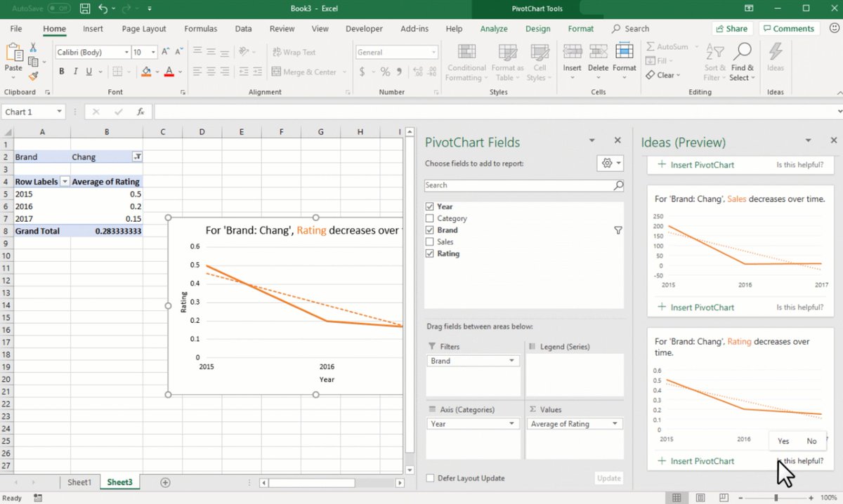The height and width of the screenshot is (504, 843).
Task: Open the PivotChart Fields gear tools menu
Action: [x=610, y=163]
